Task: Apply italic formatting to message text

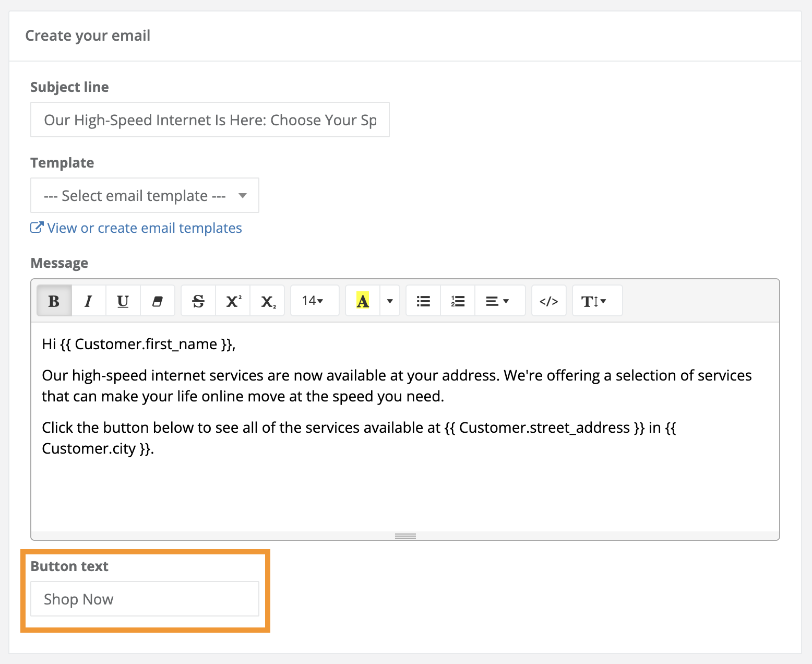Action: [x=88, y=301]
